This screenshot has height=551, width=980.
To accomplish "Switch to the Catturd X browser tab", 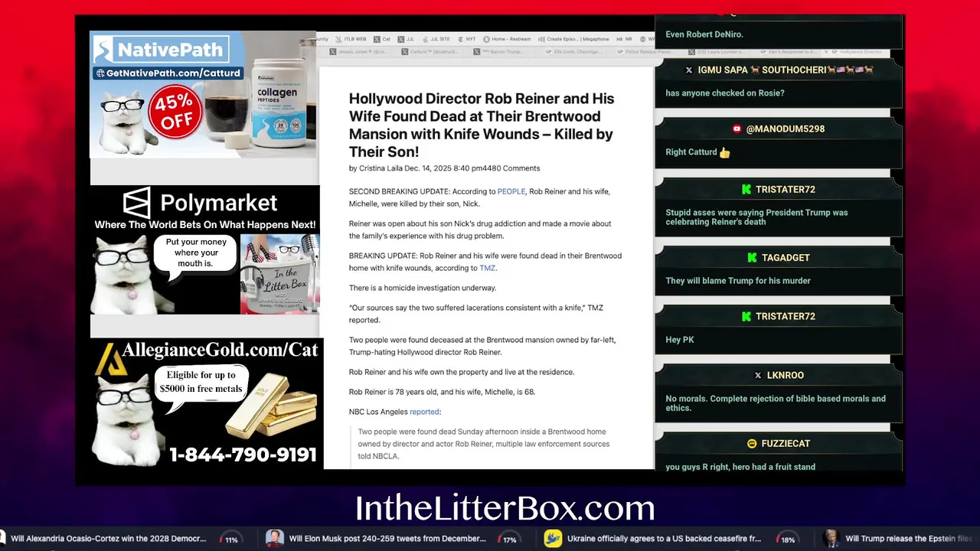I will coord(430,52).
